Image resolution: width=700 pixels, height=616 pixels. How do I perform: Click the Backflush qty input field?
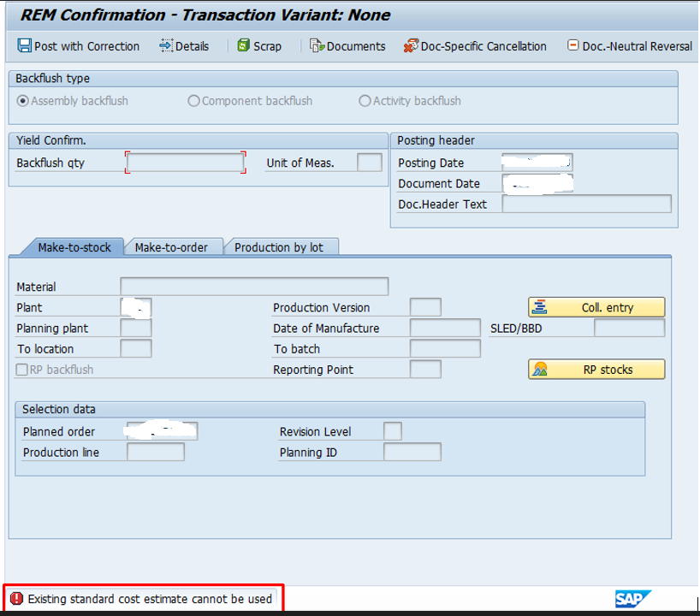186,163
